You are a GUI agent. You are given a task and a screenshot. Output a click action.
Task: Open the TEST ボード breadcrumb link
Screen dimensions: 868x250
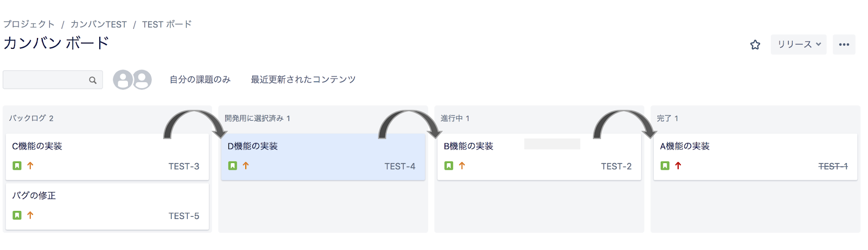[x=167, y=24]
